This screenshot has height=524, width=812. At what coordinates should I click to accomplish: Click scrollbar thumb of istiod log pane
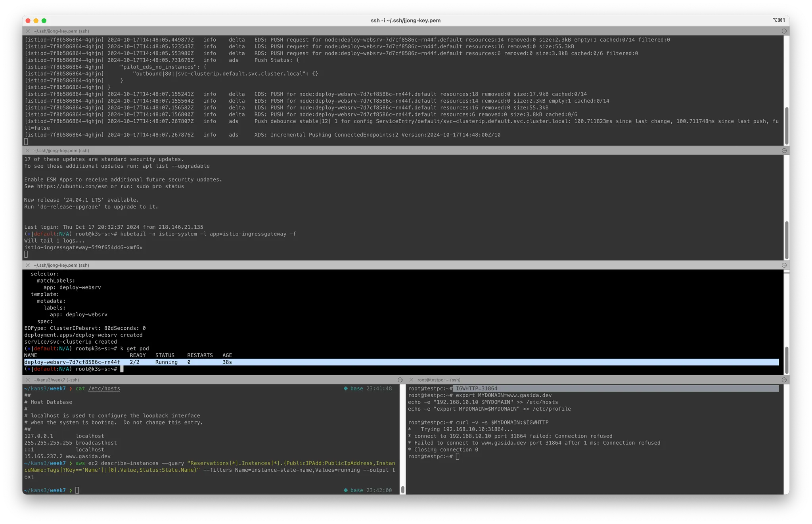click(787, 126)
